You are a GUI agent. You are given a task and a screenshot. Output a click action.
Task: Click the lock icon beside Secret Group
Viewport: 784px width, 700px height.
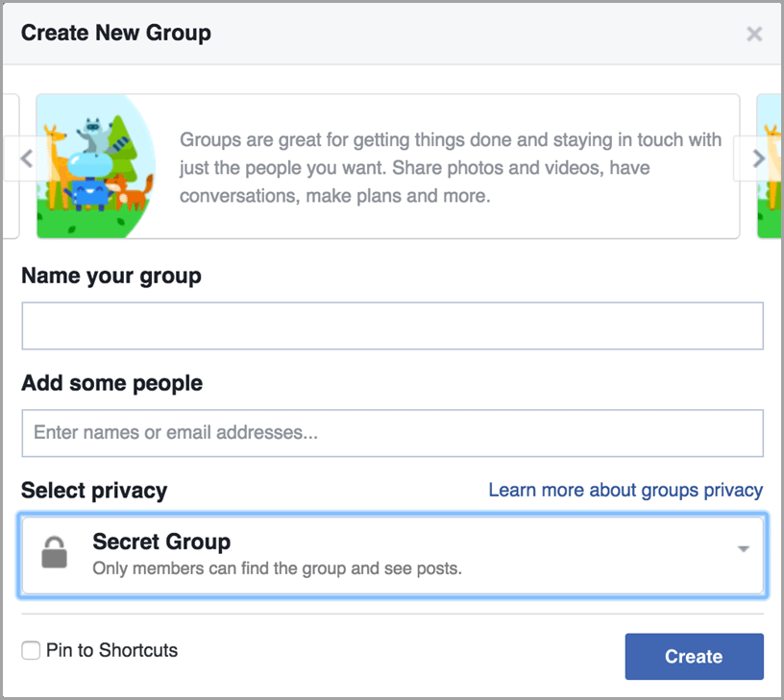(x=54, y=552)
